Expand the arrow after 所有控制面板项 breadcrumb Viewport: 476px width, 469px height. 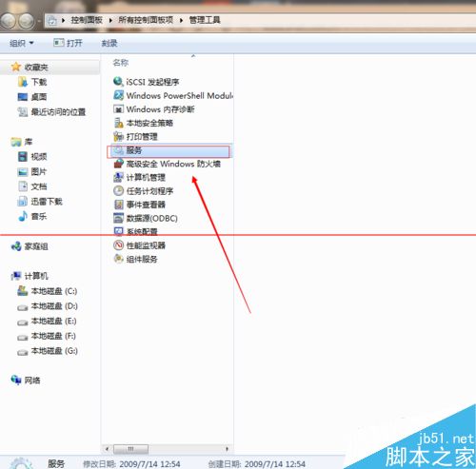pyautogui.click(x=181, y=20)
